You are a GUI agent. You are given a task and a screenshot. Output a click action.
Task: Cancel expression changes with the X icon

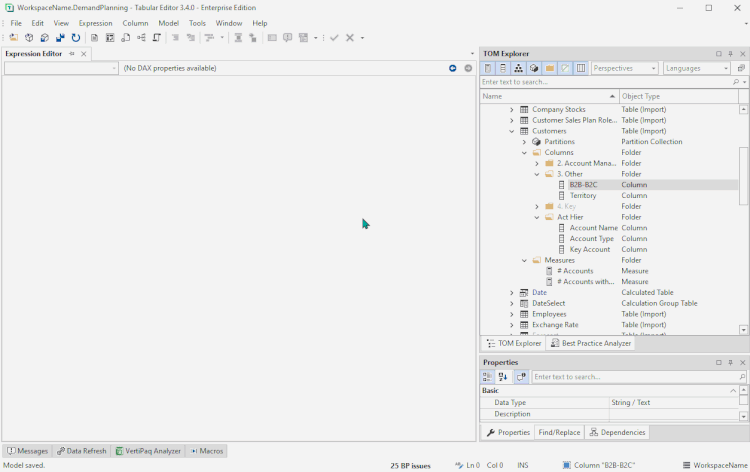coord(350,38)
